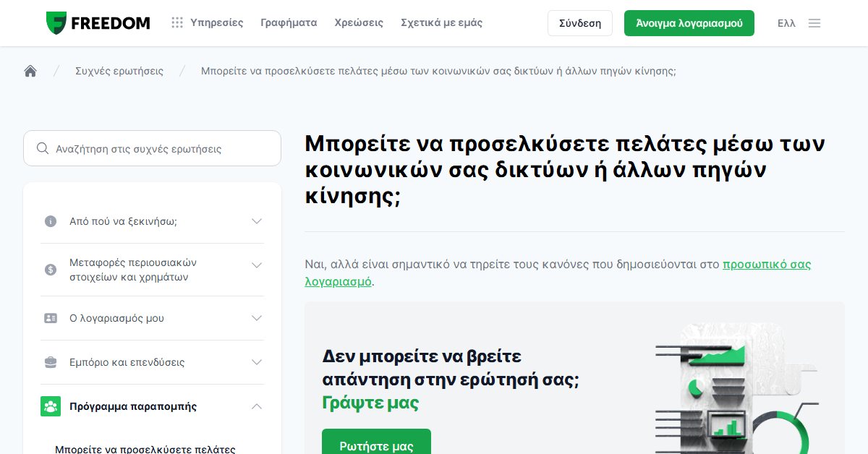The width and height of the screenshot is (868, 454).
Task: Open sidebar item Μπορείτε να προσελκύσετε πελάτες
Action: click(x=145, y=449)
